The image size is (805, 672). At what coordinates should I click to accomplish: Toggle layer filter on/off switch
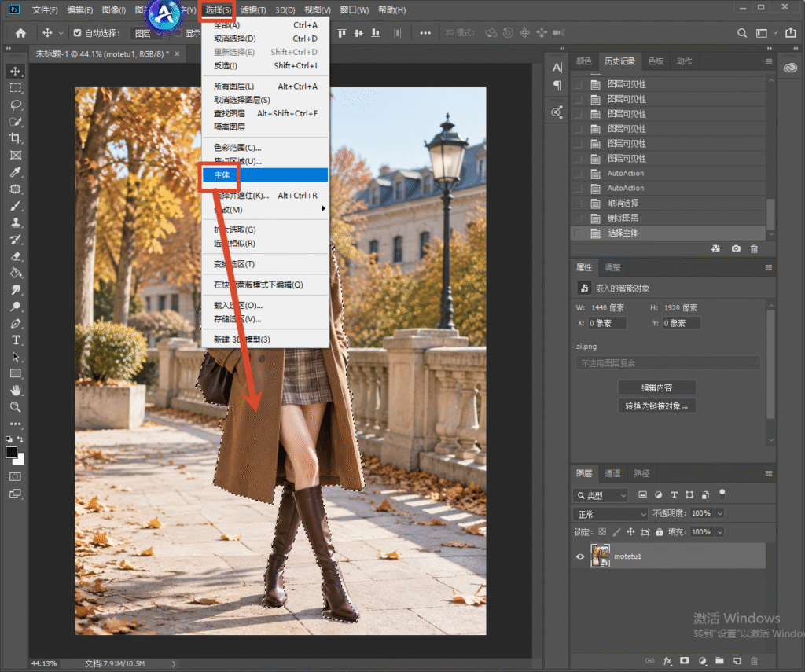click(x=722, y=494)
